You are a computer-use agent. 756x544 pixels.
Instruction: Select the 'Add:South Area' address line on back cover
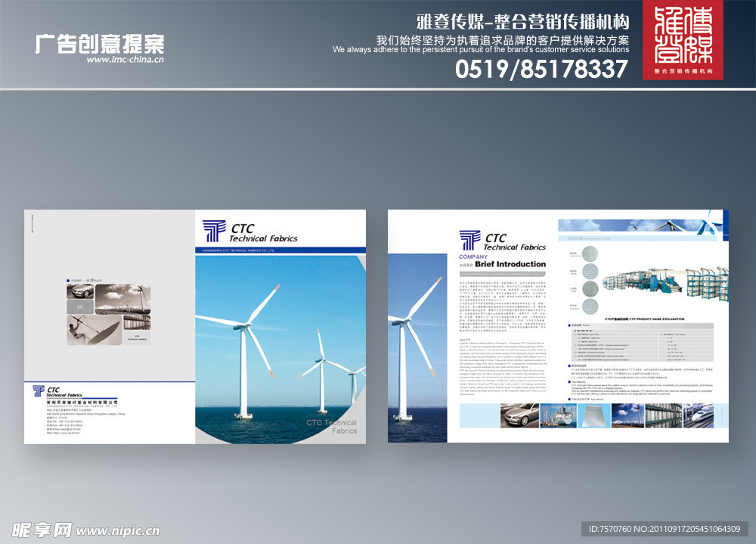click(x=85, y=414)
